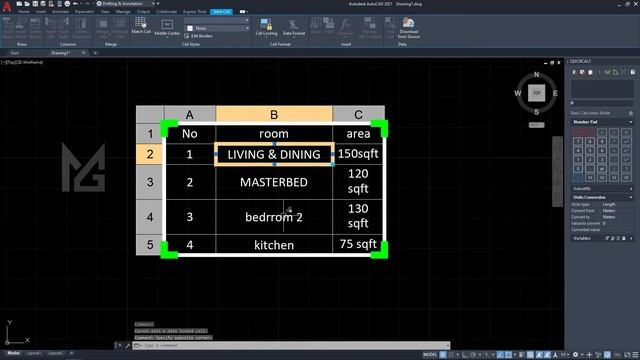This screenshot has width=640, height=360.
Task: Open the cell style dropdown in Cell Styles panel
Action: pyautogui.click(x=216, y=20)
